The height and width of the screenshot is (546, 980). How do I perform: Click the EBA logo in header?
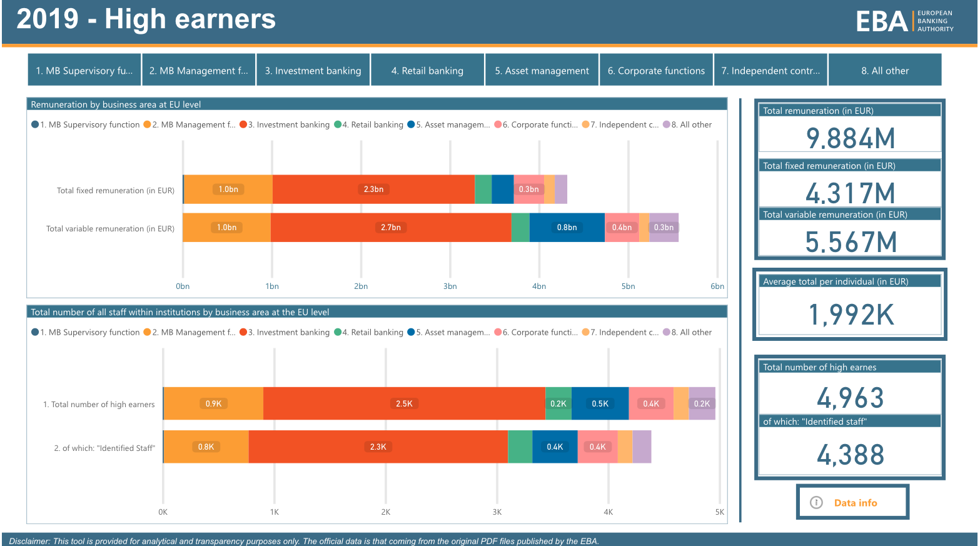904,21
